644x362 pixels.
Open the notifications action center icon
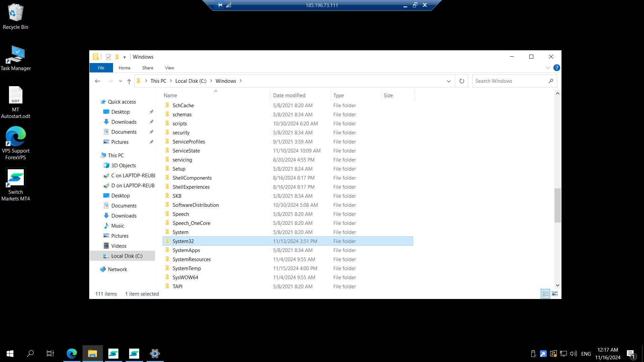[631, 354]
